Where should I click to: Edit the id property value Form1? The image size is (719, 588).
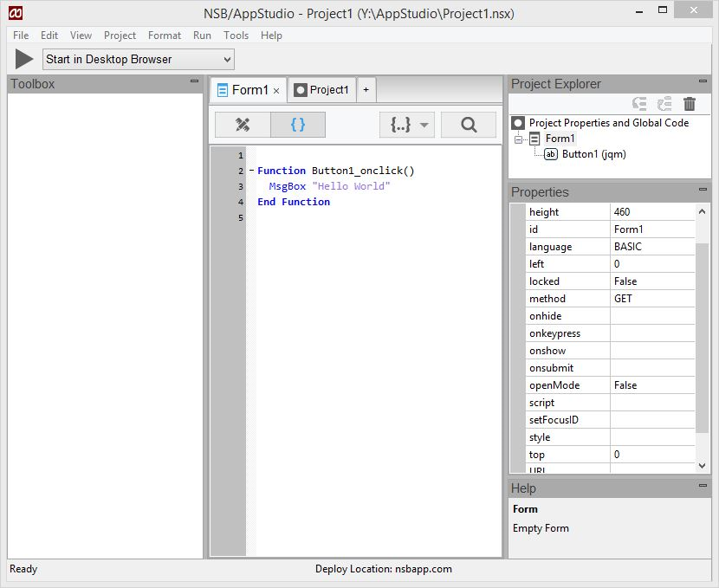652,229
